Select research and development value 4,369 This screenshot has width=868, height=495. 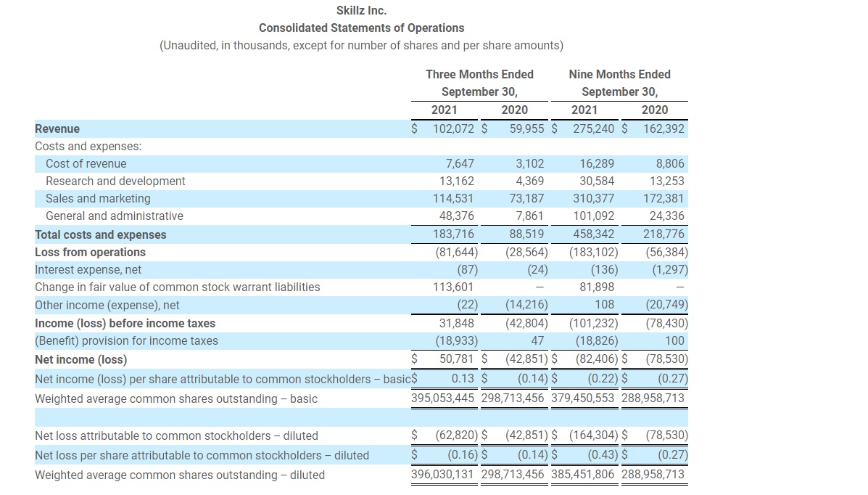tap(530, 181)
